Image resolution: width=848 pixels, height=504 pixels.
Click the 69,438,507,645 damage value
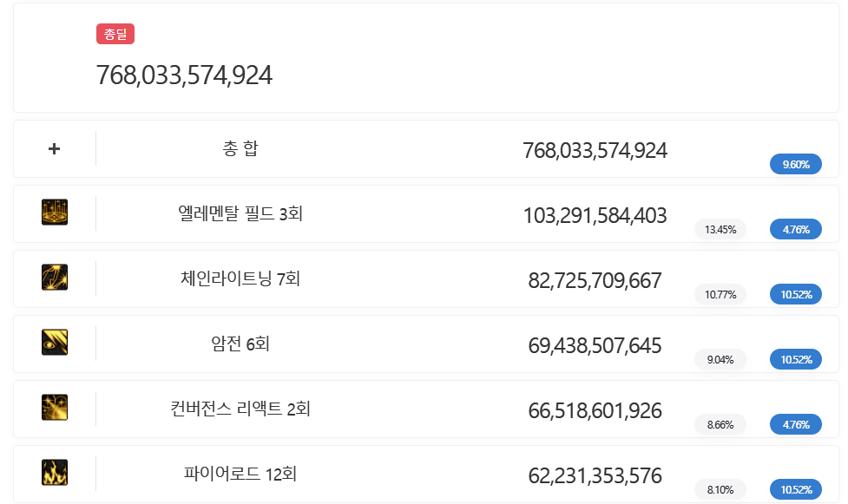click(x=595, y=346)
